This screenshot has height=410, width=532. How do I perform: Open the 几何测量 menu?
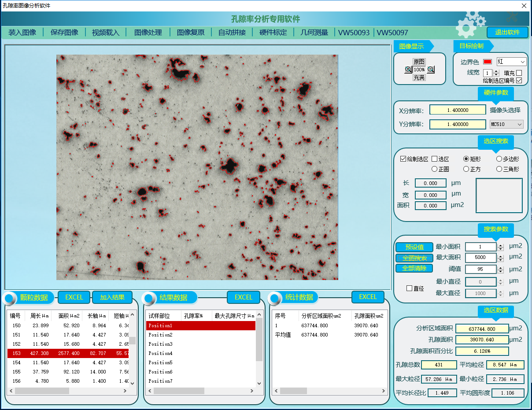(x=314, y=33)
